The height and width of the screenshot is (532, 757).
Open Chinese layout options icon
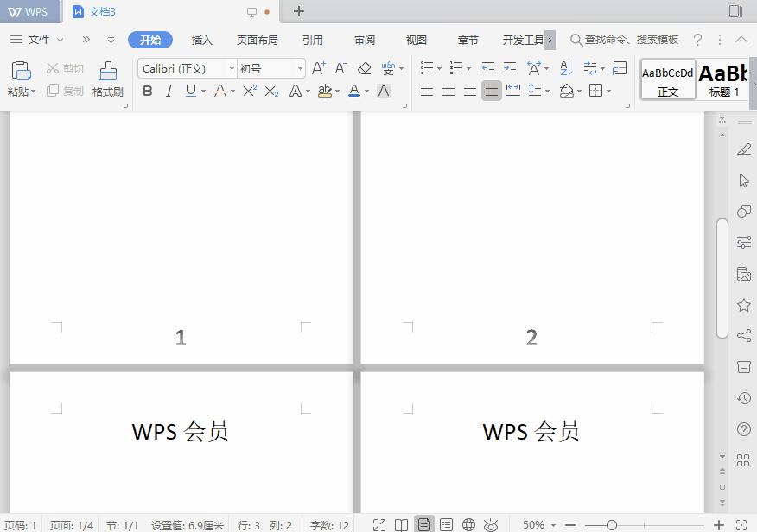[533, 68]
